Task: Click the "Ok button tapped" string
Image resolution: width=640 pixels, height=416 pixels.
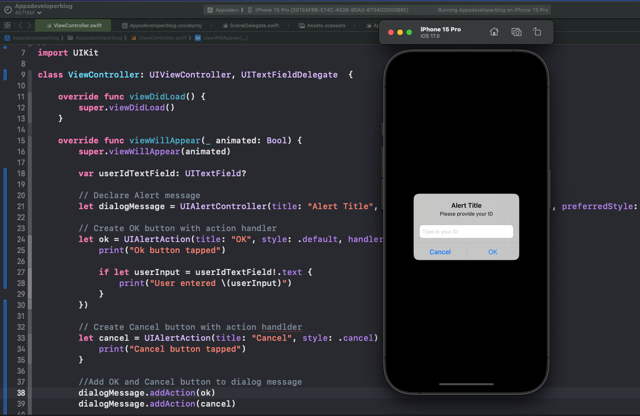Action: tap(175, 250)
